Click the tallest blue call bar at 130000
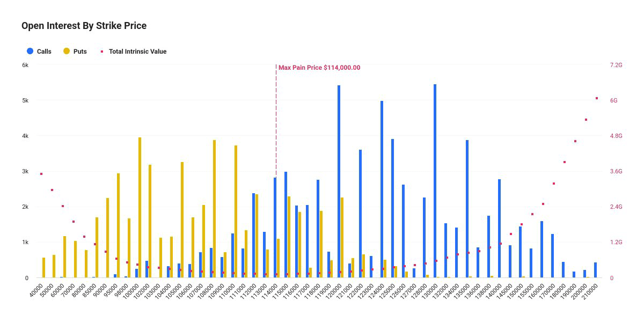Image resolution: width=644 pixels, height=322 pixels. (x=435, y=181)
